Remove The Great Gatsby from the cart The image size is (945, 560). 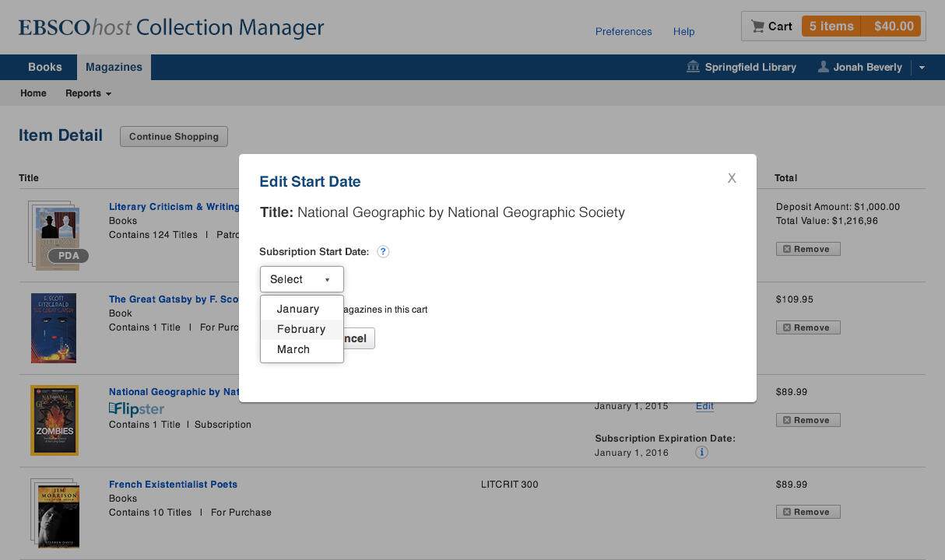coord(808,327)
